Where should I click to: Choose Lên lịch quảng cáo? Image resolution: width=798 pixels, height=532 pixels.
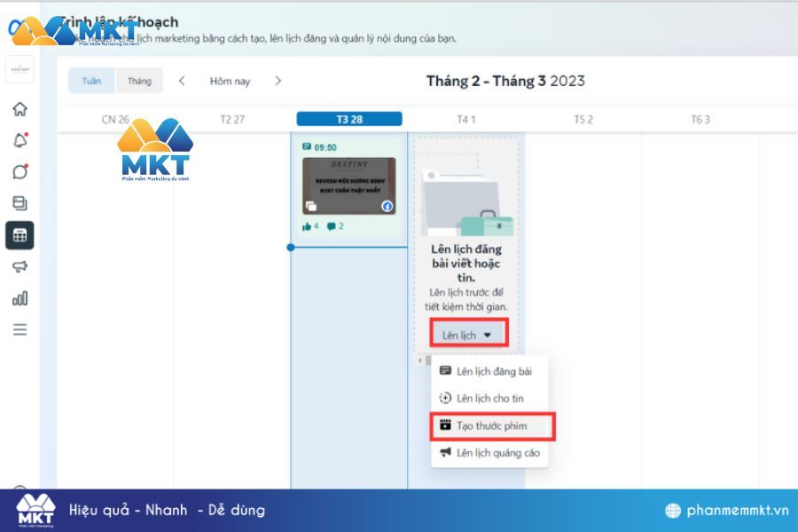point(489,452)
